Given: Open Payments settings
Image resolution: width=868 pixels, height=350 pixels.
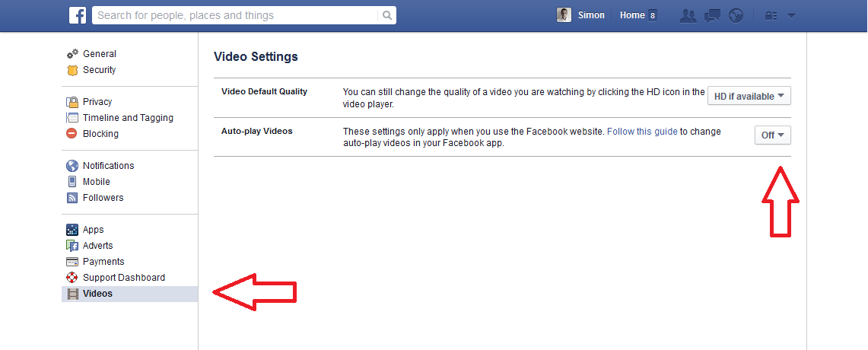Looking at the screenshot, I should click(x=103, y=262).
